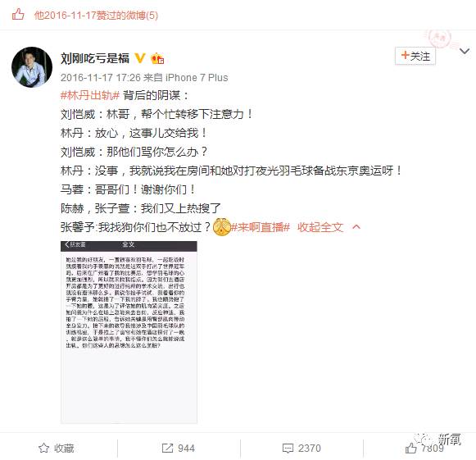Click the thumbs-up icon beside 他2016-11-17赞过的微博

click(x=18, y=14)
